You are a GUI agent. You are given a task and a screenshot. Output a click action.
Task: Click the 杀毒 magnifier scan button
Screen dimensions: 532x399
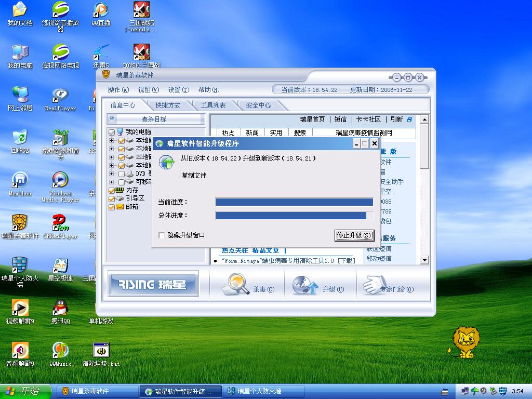(248, 284)
